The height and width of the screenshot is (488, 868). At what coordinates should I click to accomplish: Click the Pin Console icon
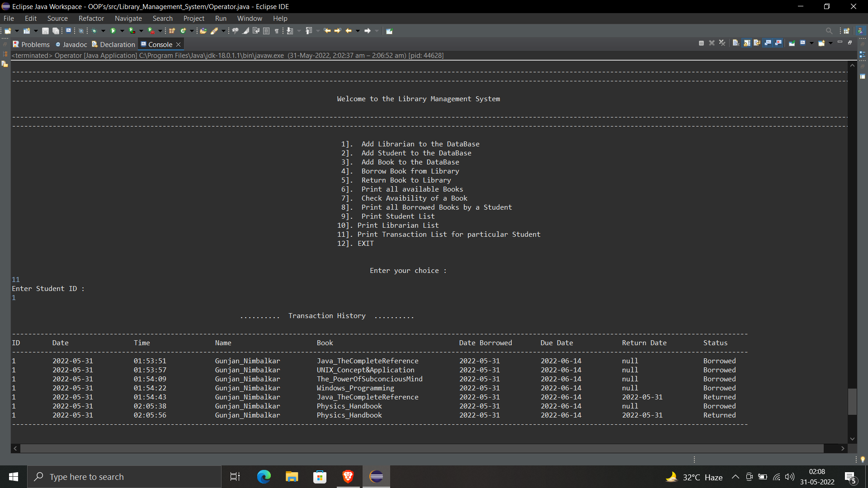(792, 43)
